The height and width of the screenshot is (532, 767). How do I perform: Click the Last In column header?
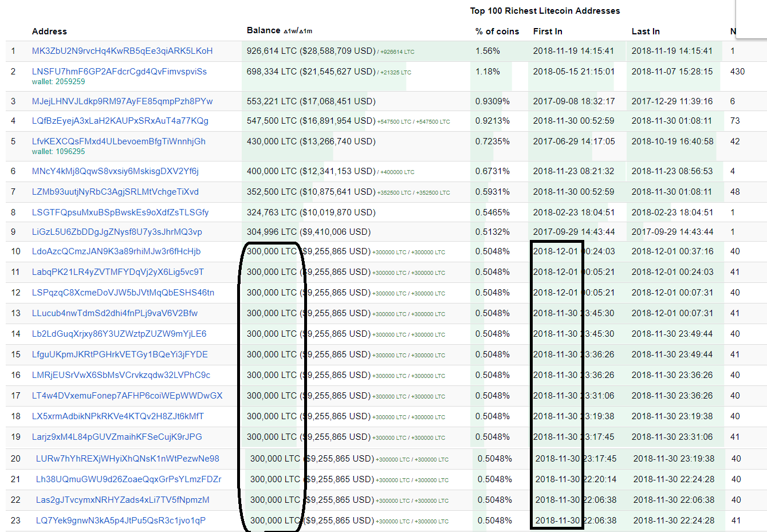point(646,31)
